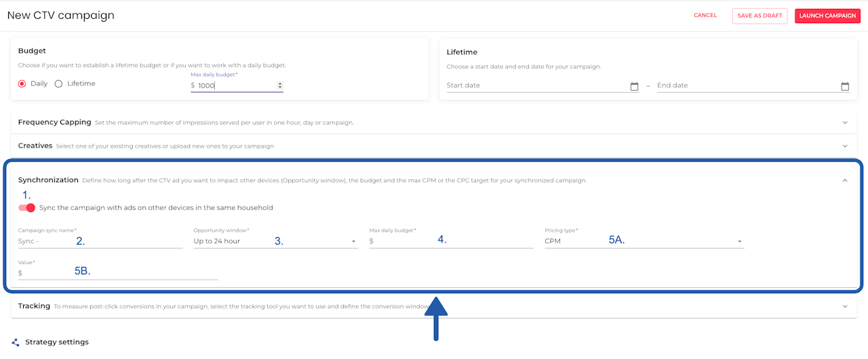Open the End date calendar picker

click(x=845, y=86)
